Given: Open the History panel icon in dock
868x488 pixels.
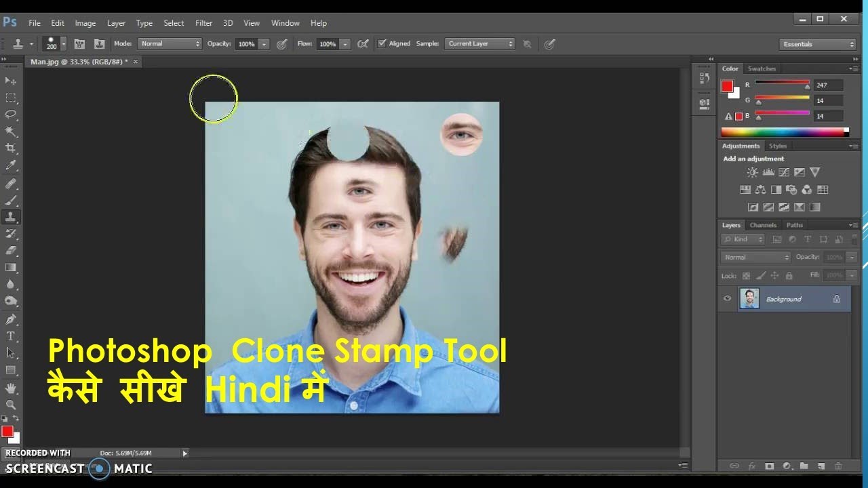Looking at the screenshot, I should click(x=704, y=78).
